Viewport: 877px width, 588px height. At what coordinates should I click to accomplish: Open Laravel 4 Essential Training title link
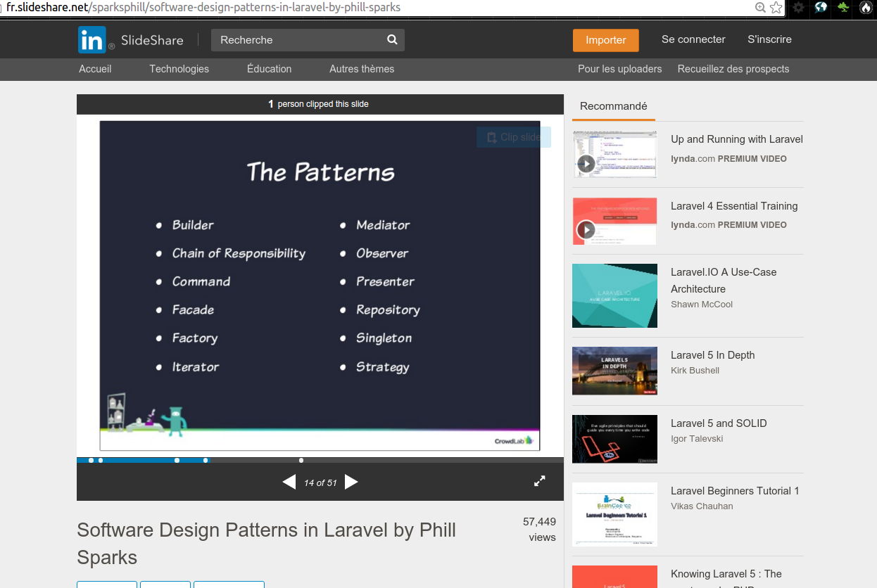pos(734,206)
